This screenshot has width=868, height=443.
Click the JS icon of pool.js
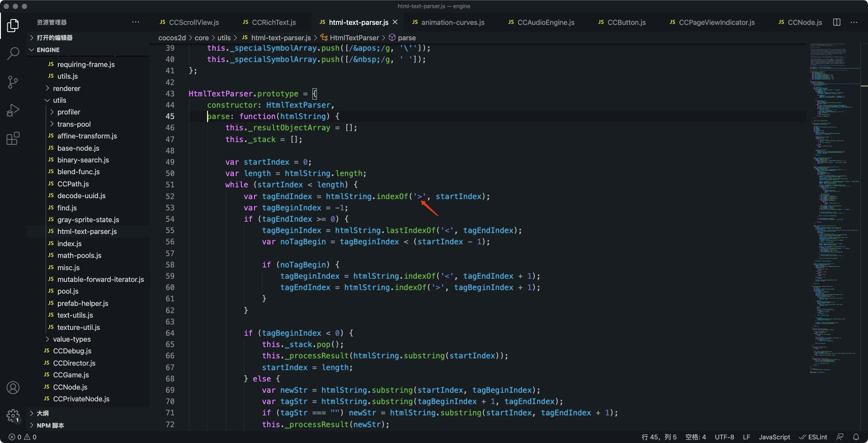(x=51, y=291)
